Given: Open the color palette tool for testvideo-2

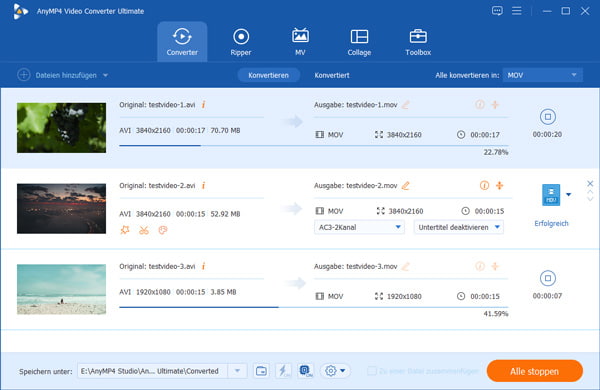Looking at the screenshot, I should (163, 230).
